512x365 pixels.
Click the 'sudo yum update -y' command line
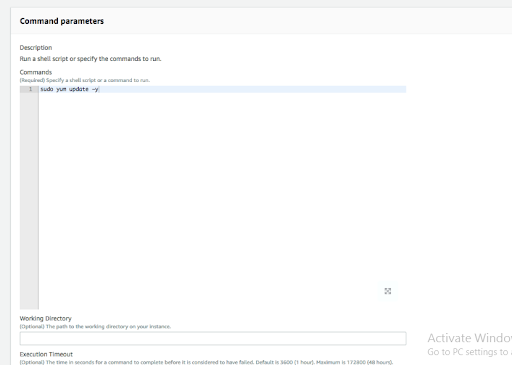tap(69, 89)
